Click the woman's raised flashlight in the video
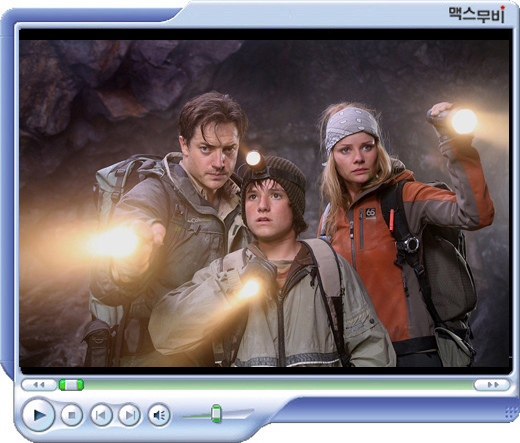 point(464,121)
